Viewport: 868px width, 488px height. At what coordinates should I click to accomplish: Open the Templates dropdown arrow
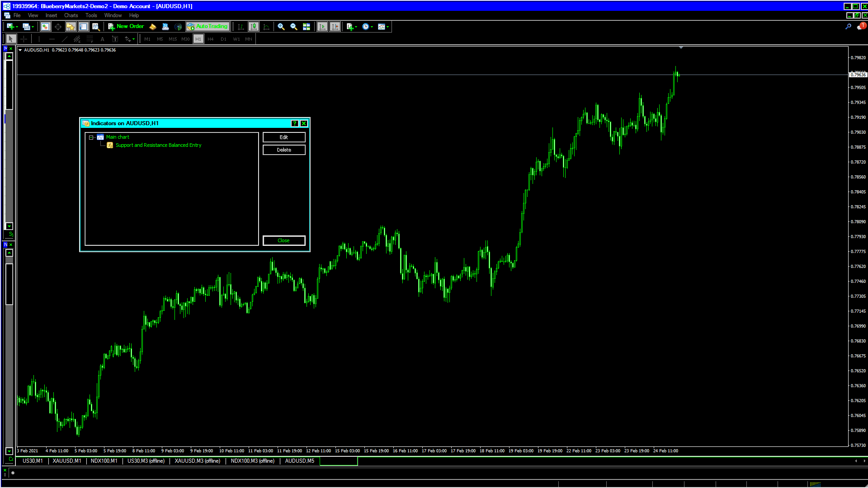point(387,27)
